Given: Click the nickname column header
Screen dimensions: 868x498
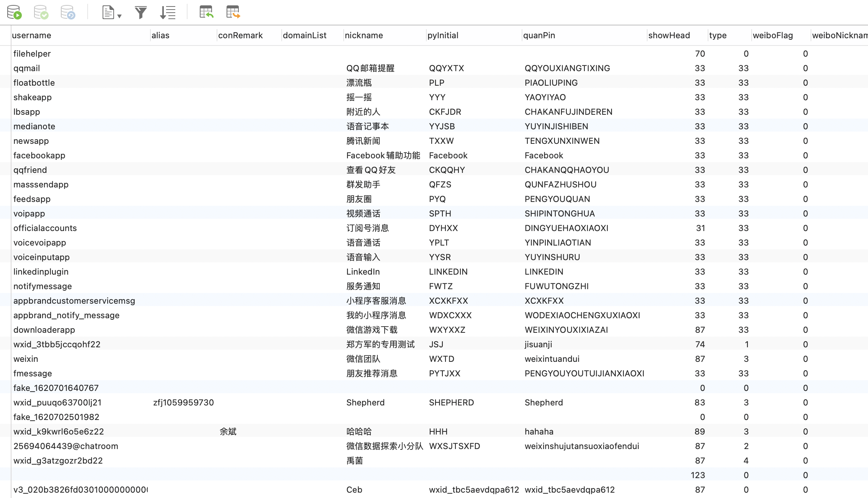Looking at the screenshot, I should 364,36.
